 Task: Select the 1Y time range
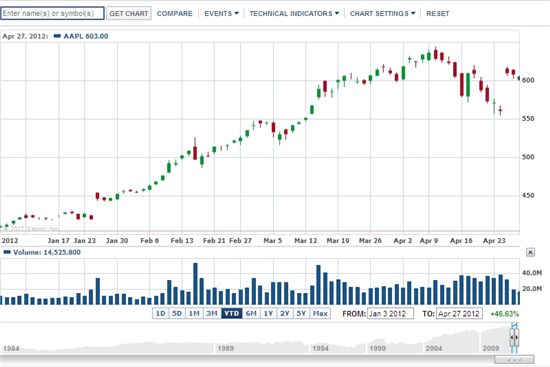(x=268, y=313)
